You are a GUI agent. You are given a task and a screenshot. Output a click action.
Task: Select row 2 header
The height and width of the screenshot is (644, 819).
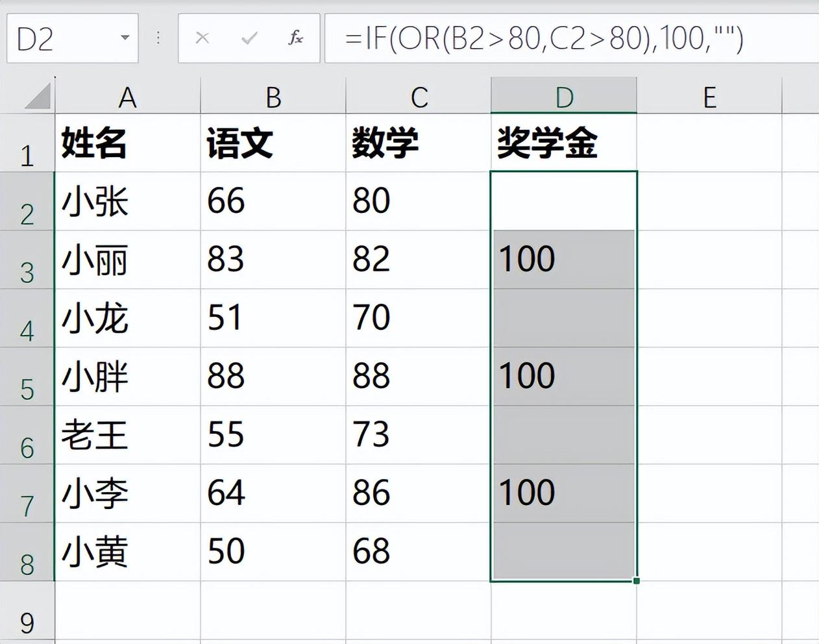(x=27, y=201)
